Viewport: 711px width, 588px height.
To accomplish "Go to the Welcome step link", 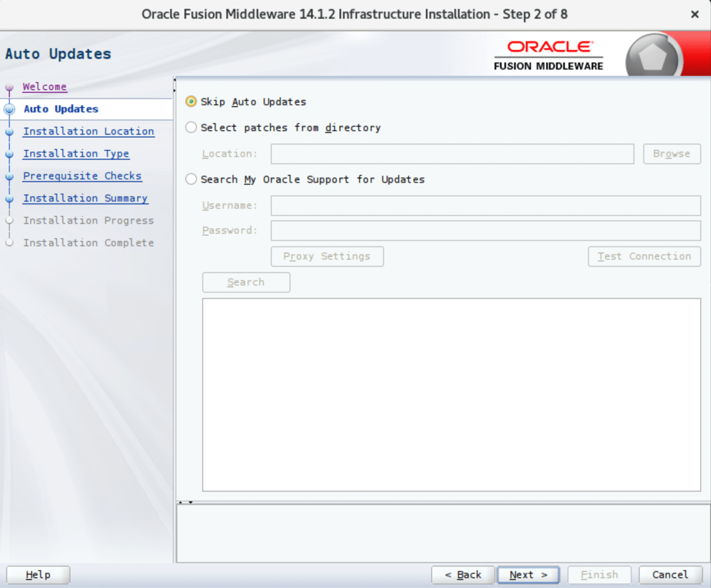I will 45,86.
